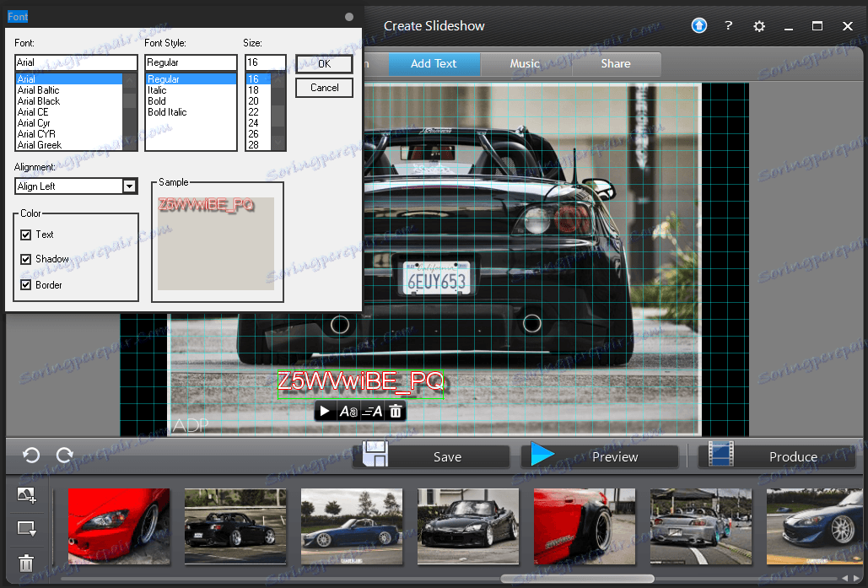Expand the Align Left alignment dropdown
The height and width of the screenshot is (588, 868).
(x=129, y=186)
